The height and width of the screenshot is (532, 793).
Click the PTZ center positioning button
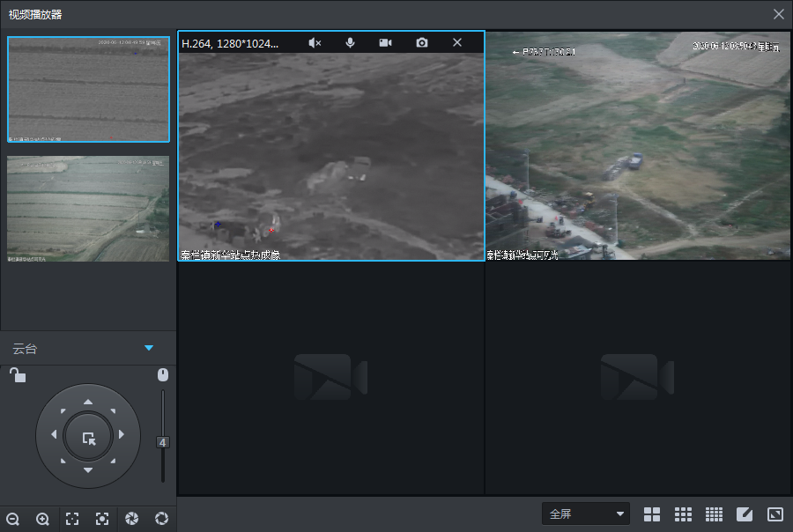coord(88,436)
